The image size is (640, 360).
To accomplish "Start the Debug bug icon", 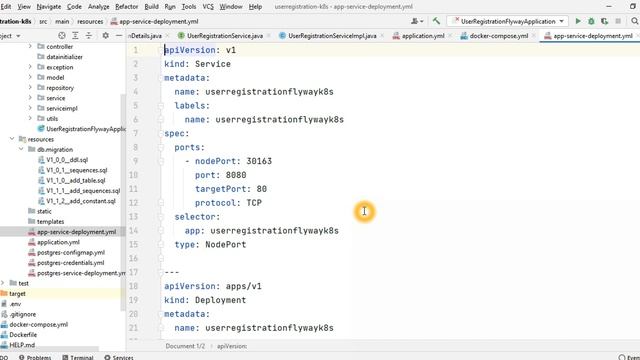I will tap(591, 21).
